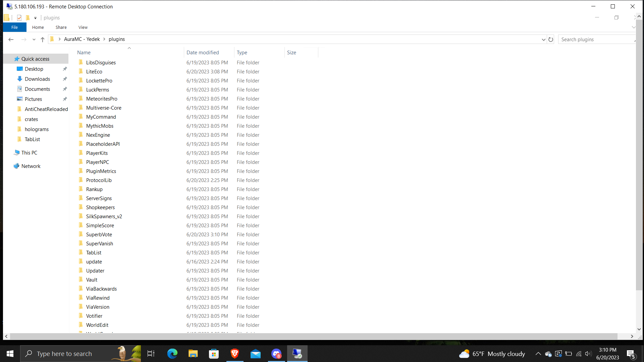
Task: Go up one folder level
Action: click(43, 40)
